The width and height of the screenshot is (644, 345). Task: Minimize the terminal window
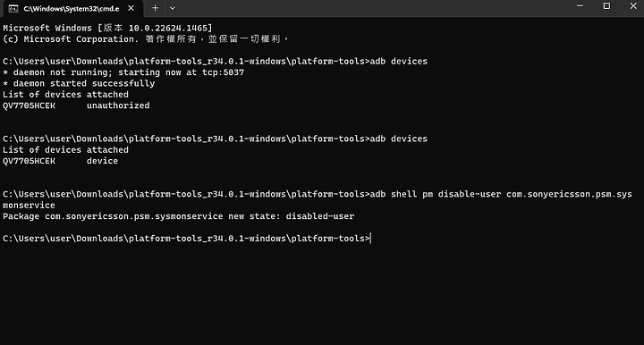point(580,6)
